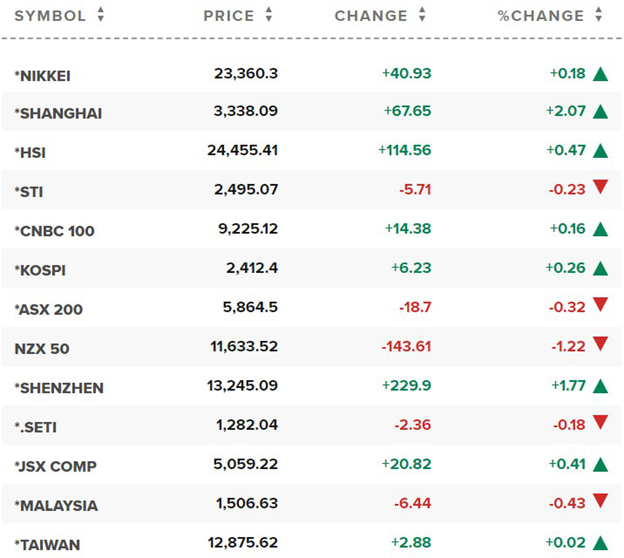Open the *ASX 200 index link
The image size is (624, 558).
49,309
